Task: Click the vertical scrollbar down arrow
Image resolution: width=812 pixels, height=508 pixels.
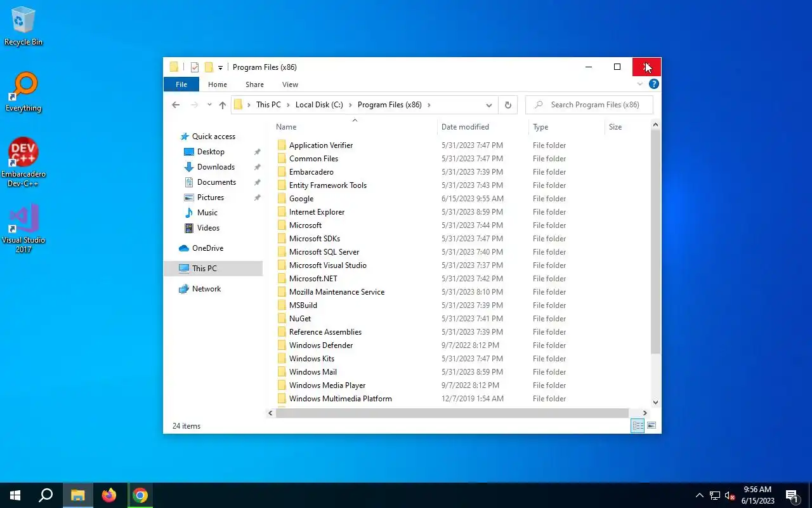Action: [655, 403]
